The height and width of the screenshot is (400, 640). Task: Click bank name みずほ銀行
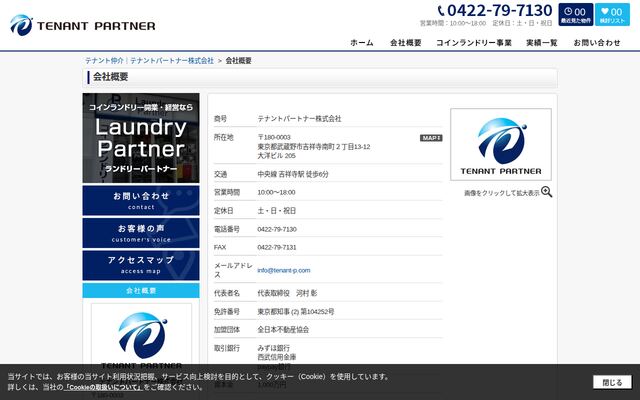tap(273, 348)
